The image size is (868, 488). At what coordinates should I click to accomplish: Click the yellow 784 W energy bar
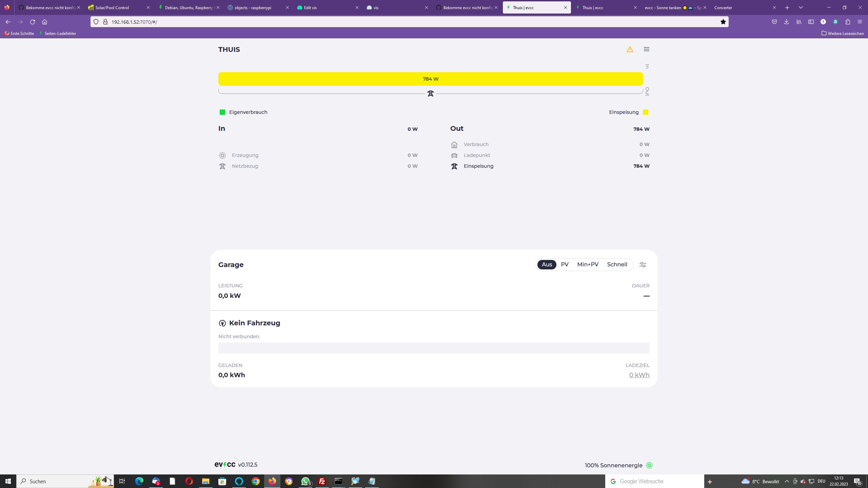pyautogui.click(x=430, y=79)
